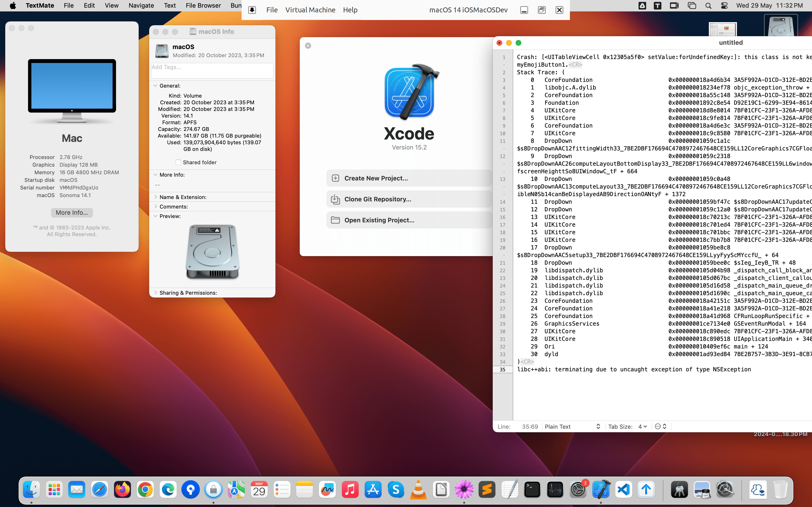Collapse the General section
The width and height of the screenshot is (812, 507).
(155, 86)
